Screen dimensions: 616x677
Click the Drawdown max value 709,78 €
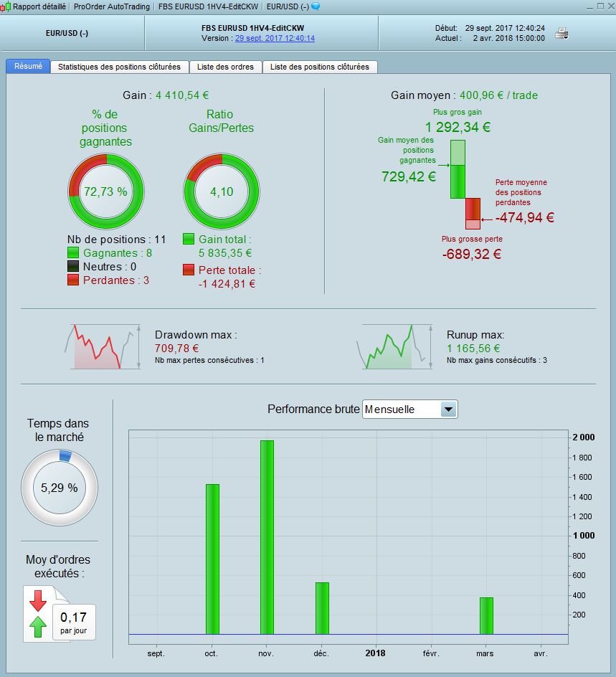176,348
